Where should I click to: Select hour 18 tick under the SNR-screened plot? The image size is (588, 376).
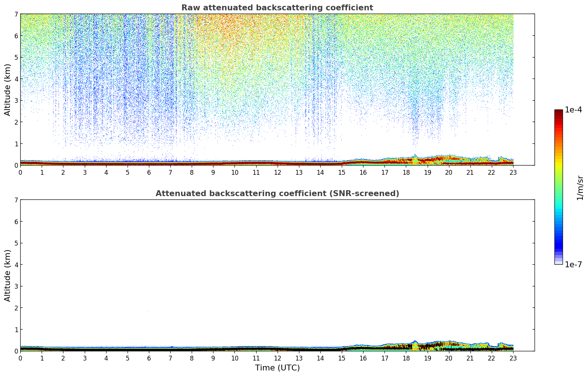pyautogui.click(x=406, y=358)
